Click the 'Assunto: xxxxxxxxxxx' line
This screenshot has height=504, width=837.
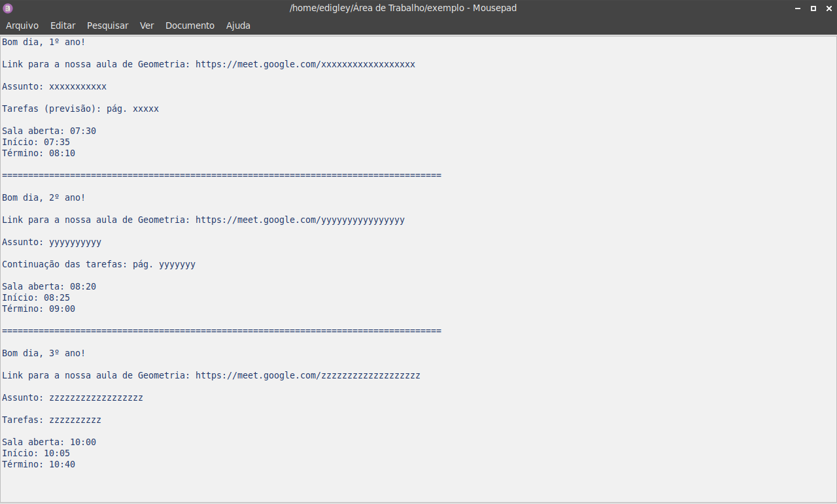pyautogui.click(x=54, y=86)
